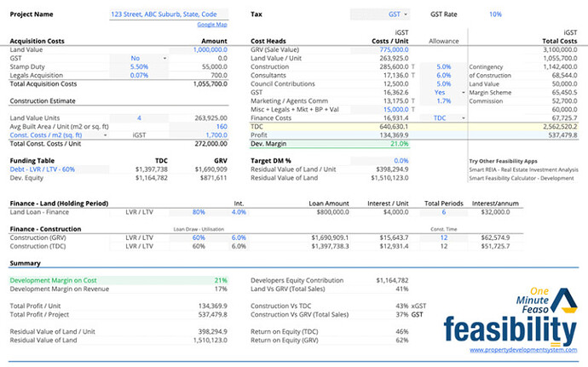Screen dimensions: 588x367
Task: Click the One Minute Feaso feasibility logo
Action: 510,318
